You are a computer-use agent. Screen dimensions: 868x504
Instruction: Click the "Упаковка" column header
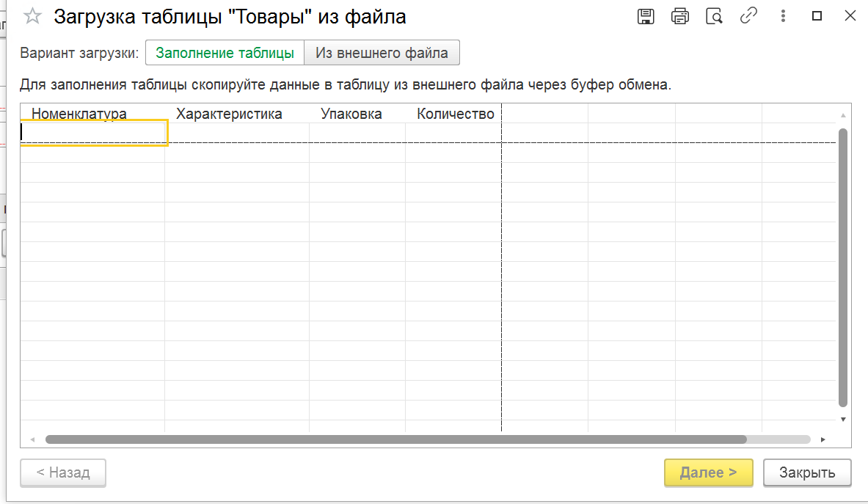click(x=351, y=114)
